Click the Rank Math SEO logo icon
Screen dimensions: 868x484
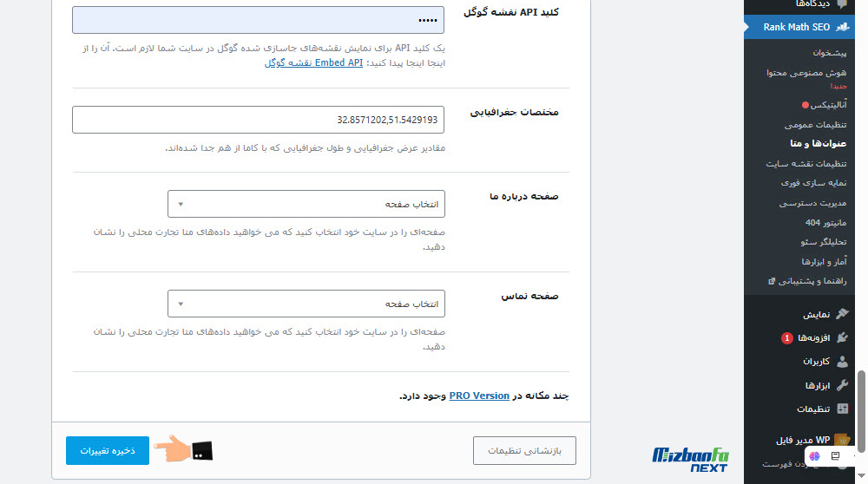(843, 27)
